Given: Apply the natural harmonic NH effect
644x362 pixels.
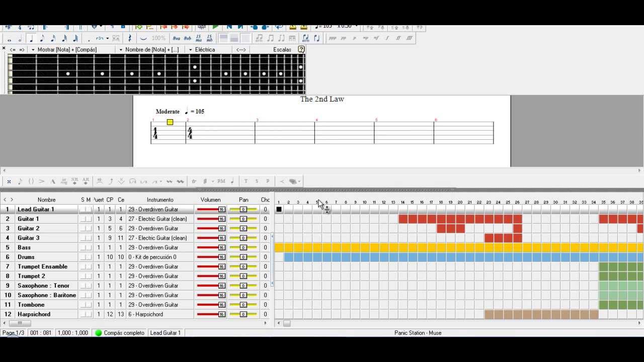Looking at the screenshot, I should pyautogui.click(x=74, y=182).
